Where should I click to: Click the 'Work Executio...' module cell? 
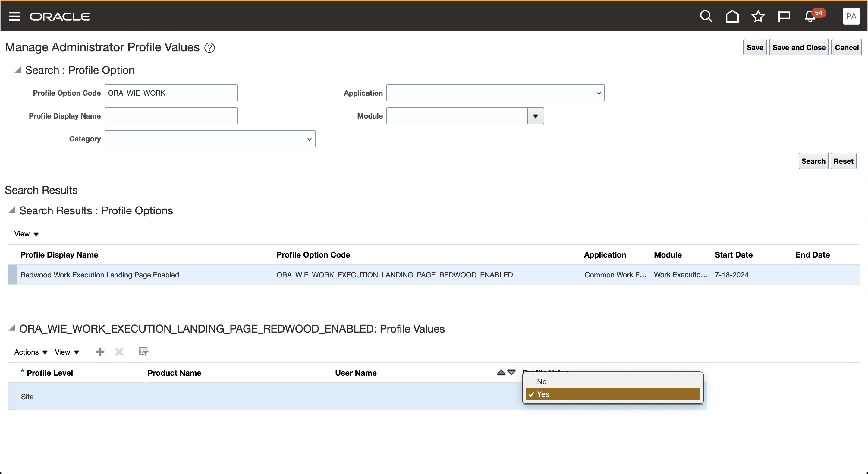coord(681,275)
